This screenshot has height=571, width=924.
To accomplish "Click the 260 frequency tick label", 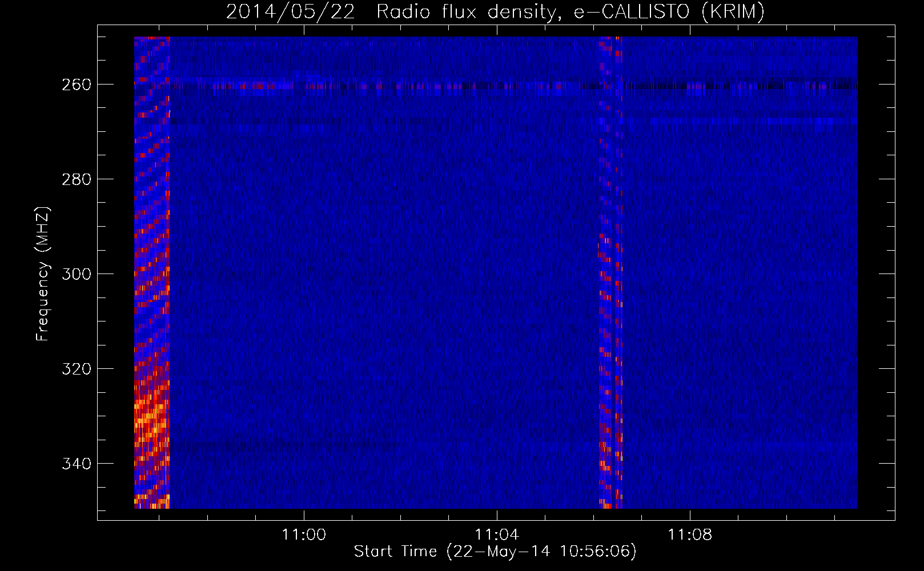I will [x=77, y=85].
